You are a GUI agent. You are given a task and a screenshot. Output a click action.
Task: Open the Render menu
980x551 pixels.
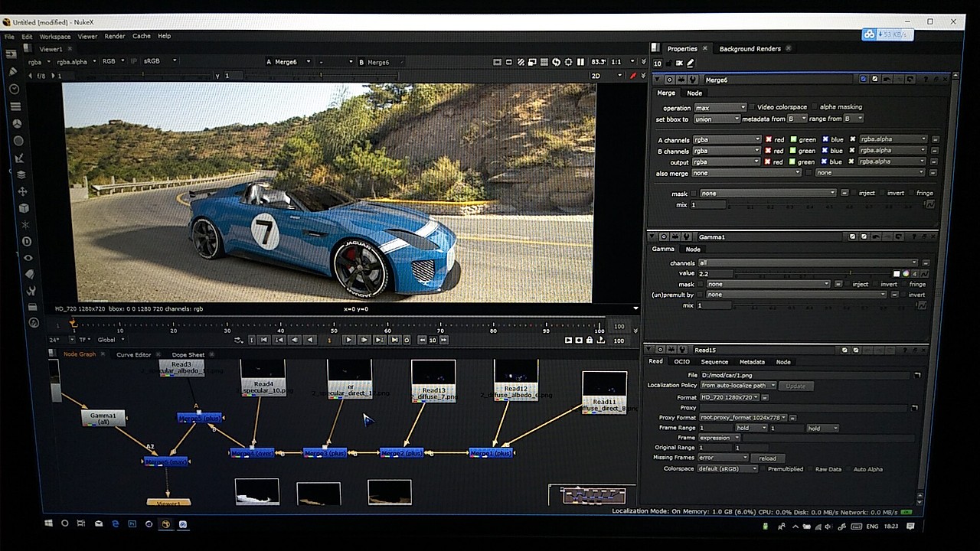click(115, 36)
